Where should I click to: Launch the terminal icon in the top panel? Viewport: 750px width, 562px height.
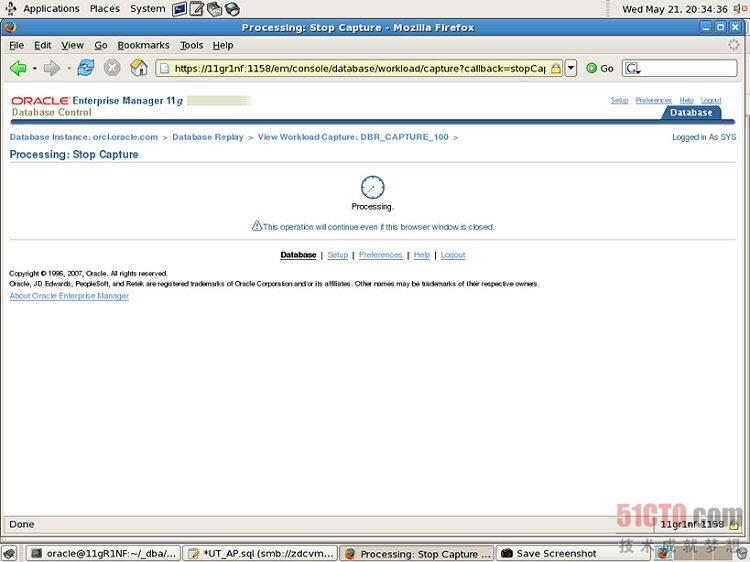(x=180, y=9)
